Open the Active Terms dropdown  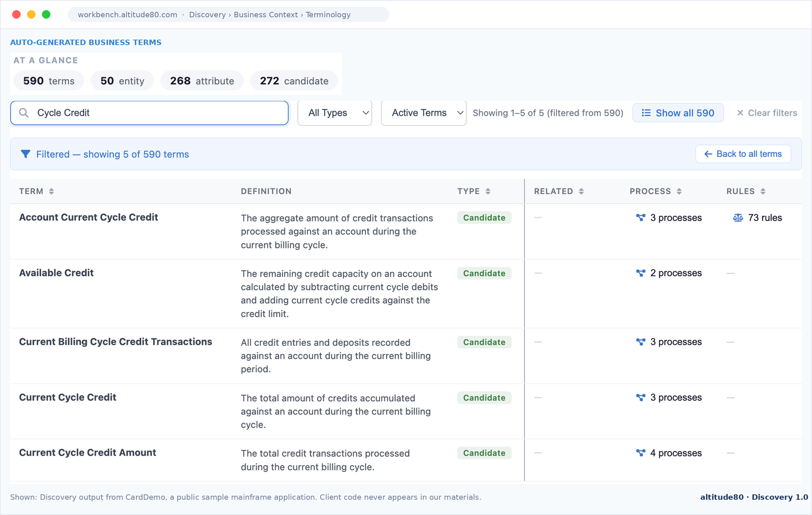[424, 113]
